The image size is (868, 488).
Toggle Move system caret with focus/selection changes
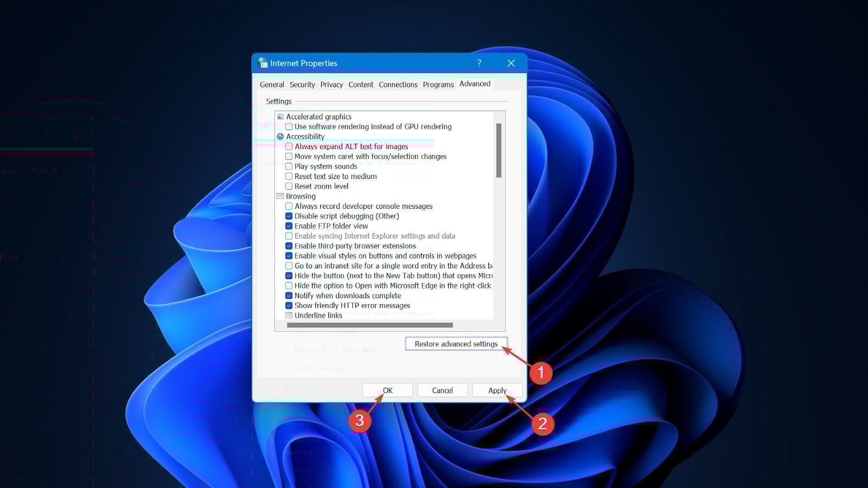(x=289, y=157)
